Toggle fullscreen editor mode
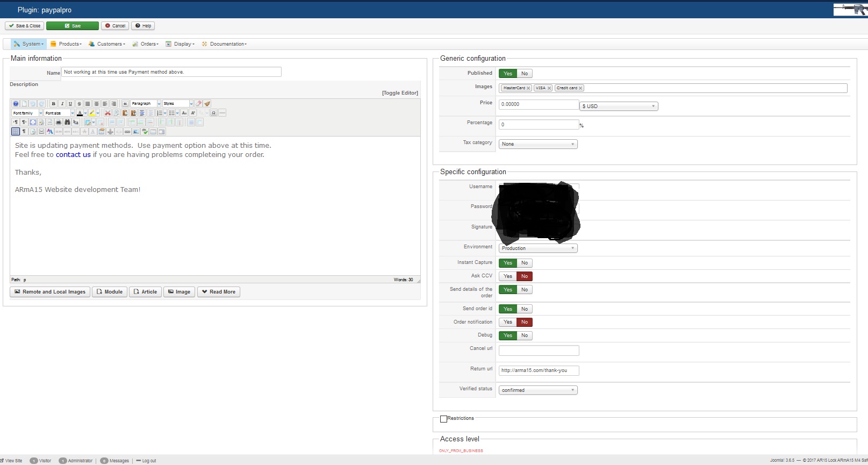868x465 pixels. 33,122
